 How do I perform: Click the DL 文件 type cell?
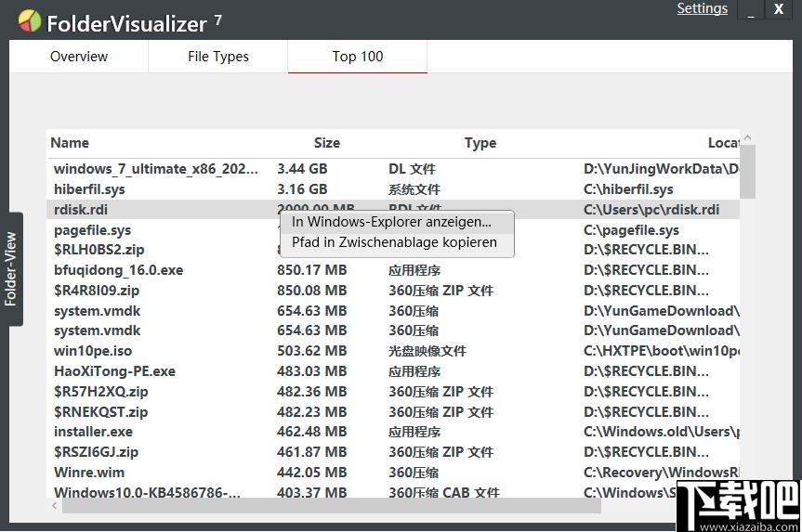click(412, 169)
